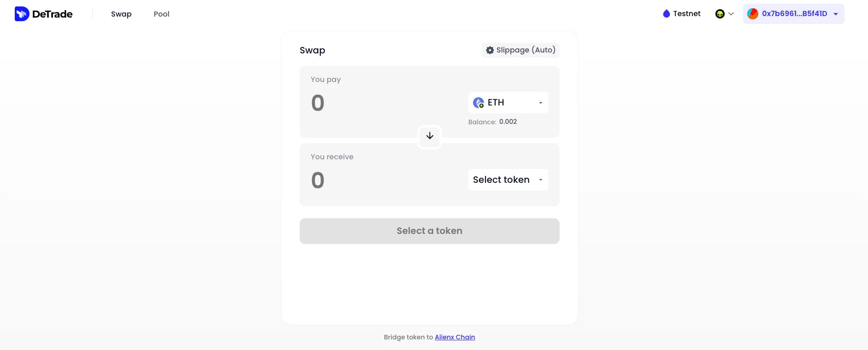This screenshot has width=868, height=350.
Task: Click the Slippage gear icon
Action: click(x=490, y=50)
